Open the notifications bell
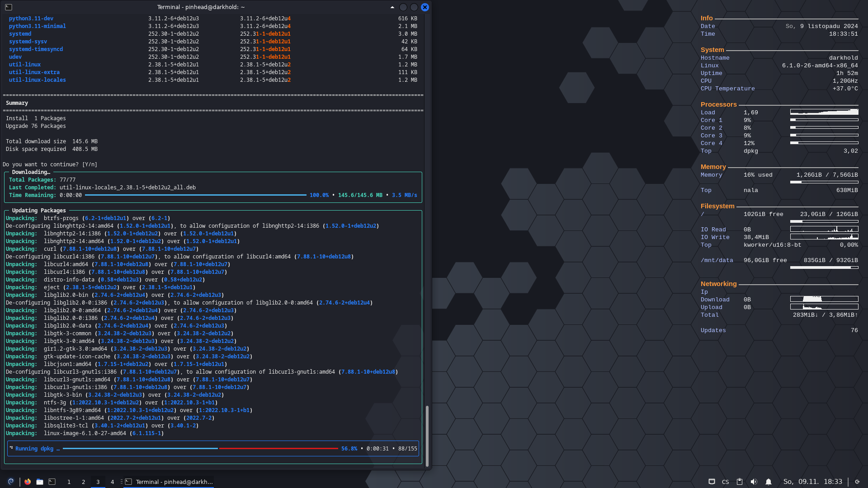Viewport: 868px width, 488px height. click(768, 482)
